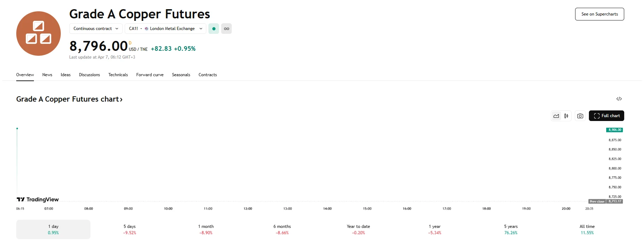
Task: Open the embed code icon
Action: [x=619, y=99]
